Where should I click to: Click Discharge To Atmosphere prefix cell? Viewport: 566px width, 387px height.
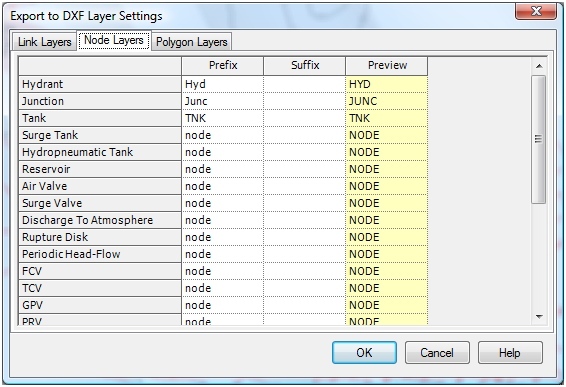pos(223,220)
